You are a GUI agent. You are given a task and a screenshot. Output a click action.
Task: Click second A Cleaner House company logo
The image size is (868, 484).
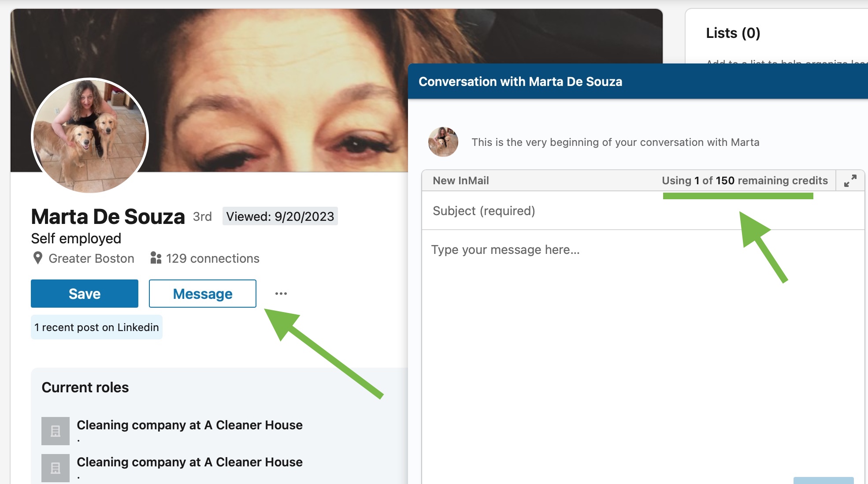pos(56,468)
